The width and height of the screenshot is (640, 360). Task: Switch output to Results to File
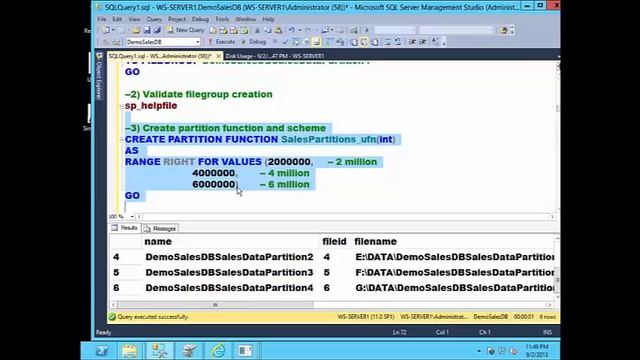(375, 42)
